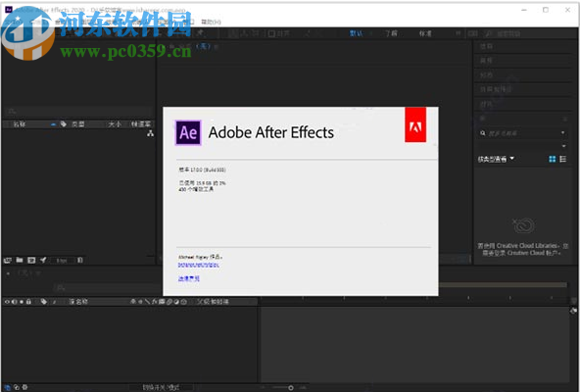Click the label tag column icon in Project panel
Image resolution: width=580 pixels, height=392 pixels.
pos(64,124)
